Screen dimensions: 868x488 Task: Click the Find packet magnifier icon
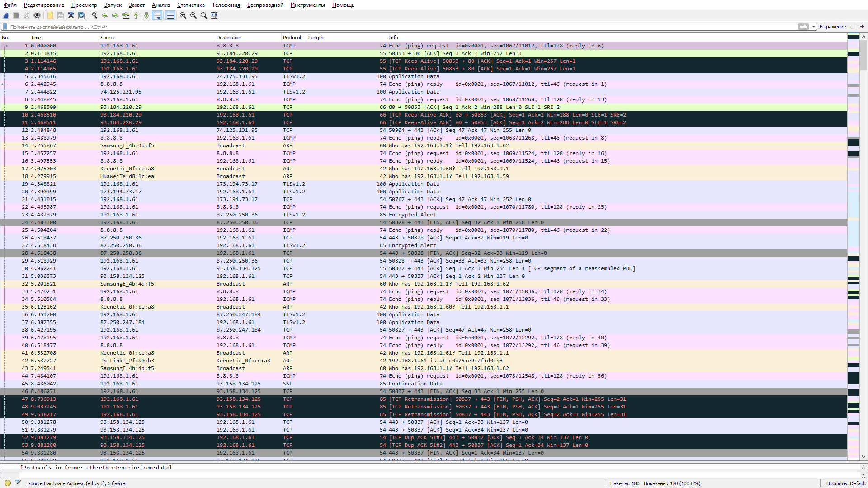(x=94, y=15)
